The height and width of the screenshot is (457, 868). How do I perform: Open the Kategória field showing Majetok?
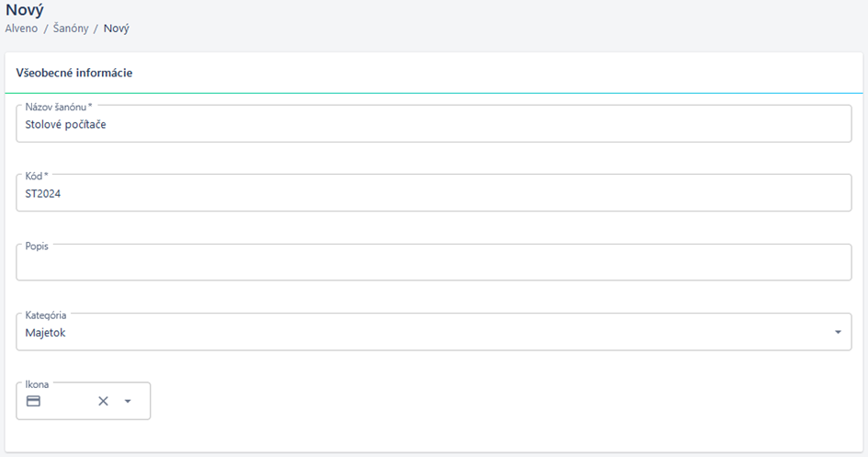(434, 332)
